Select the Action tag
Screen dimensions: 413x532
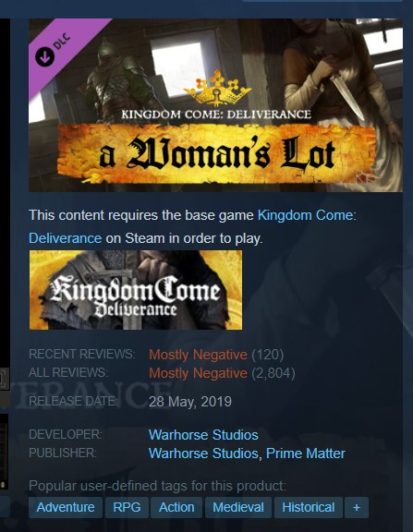tap(176, 508)
